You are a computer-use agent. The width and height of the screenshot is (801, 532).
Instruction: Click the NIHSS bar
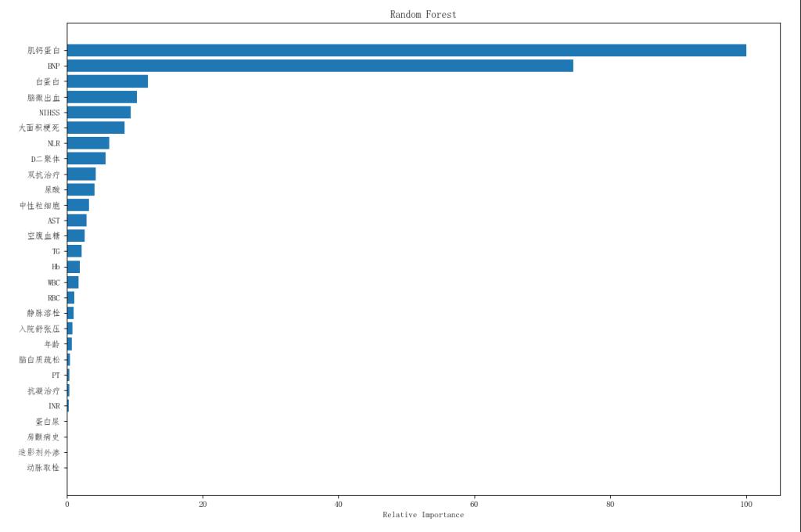[x=99, y=113]
